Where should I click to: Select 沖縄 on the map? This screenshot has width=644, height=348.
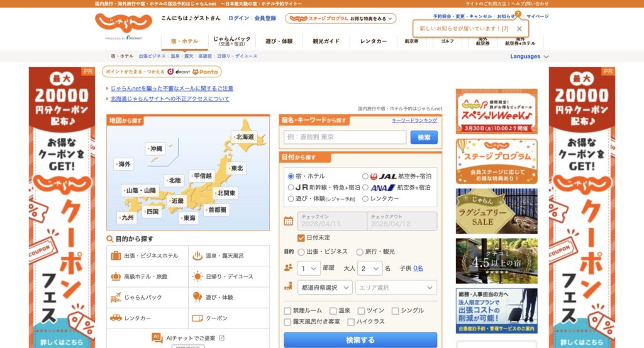pyautogui.click(x=156, y=148)
